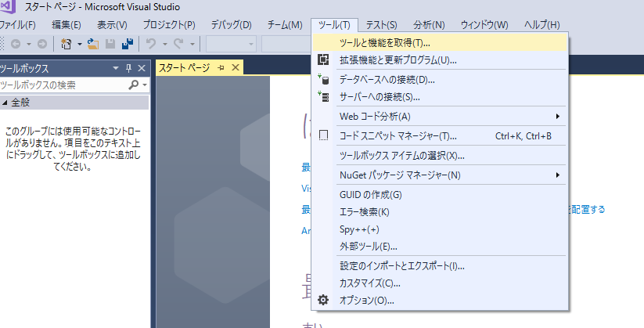Open the Navigate Backward history dropdown arrow
The image size is (644, 328).
29,44
